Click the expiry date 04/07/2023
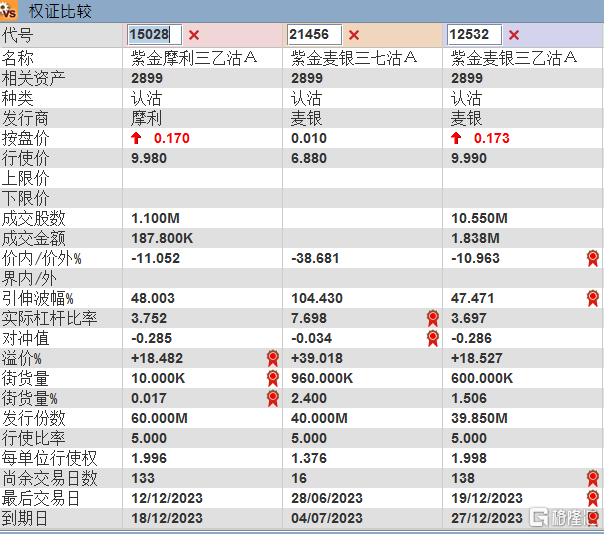Viewport: 604px width, 534px height. (327, 519)
